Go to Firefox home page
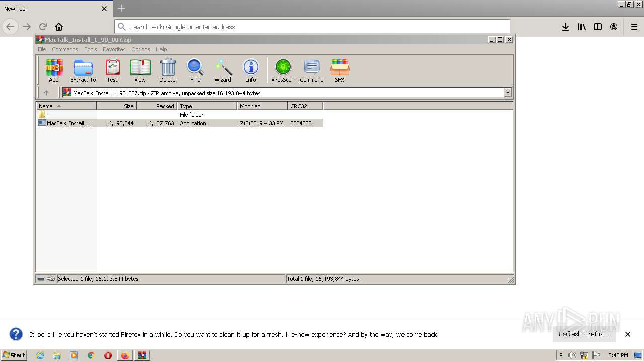Screen dimensions: 644x362 click(x=59, y=27)
